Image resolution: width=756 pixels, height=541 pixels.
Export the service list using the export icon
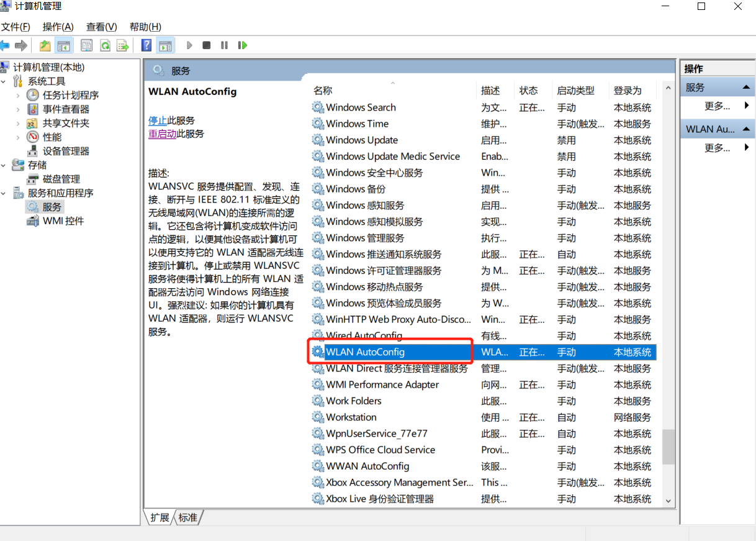coord(123,45)
